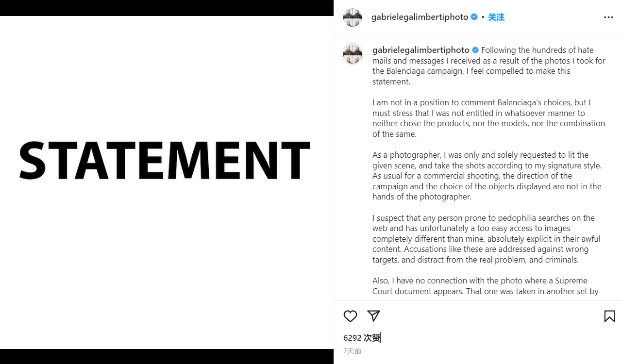Click the 7天前 post timestamp
The width and height of the screenshot is (622, 364).
pyautogui.click(x=352, y=351)
